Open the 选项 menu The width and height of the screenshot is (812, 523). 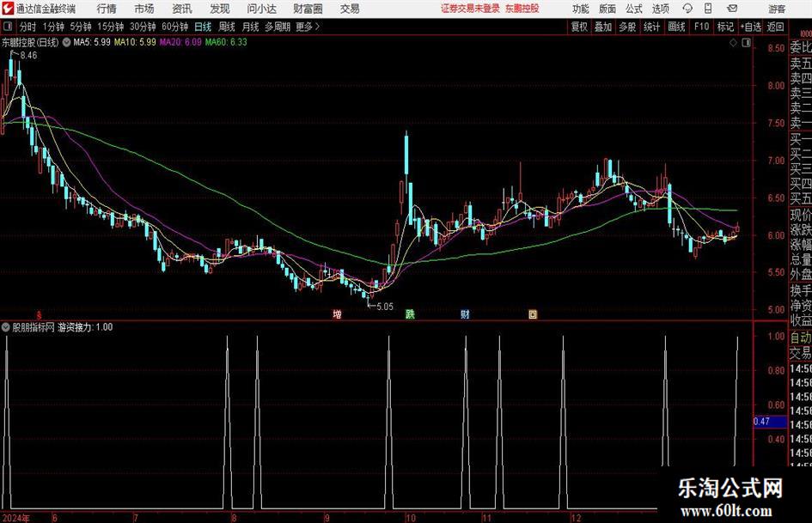[660, 9]
